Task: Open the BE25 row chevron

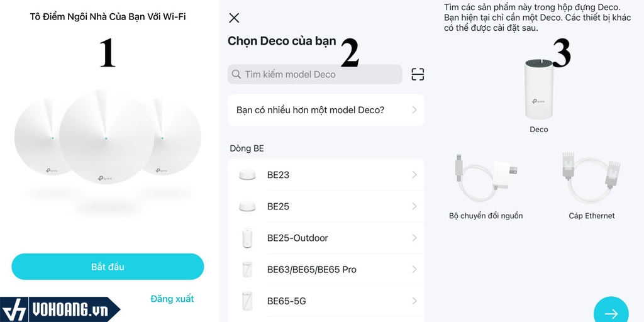Action: (414, 206)
